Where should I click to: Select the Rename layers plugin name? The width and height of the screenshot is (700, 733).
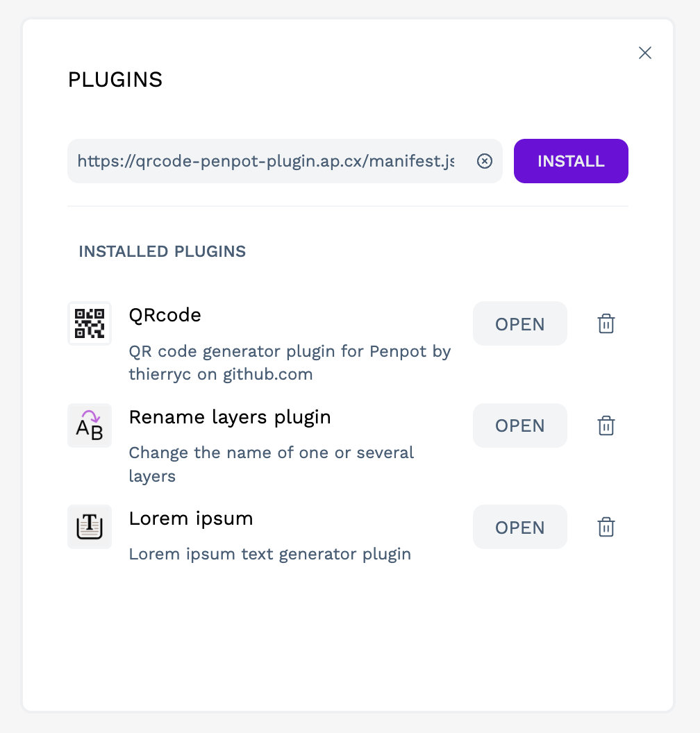click(230, 417)
